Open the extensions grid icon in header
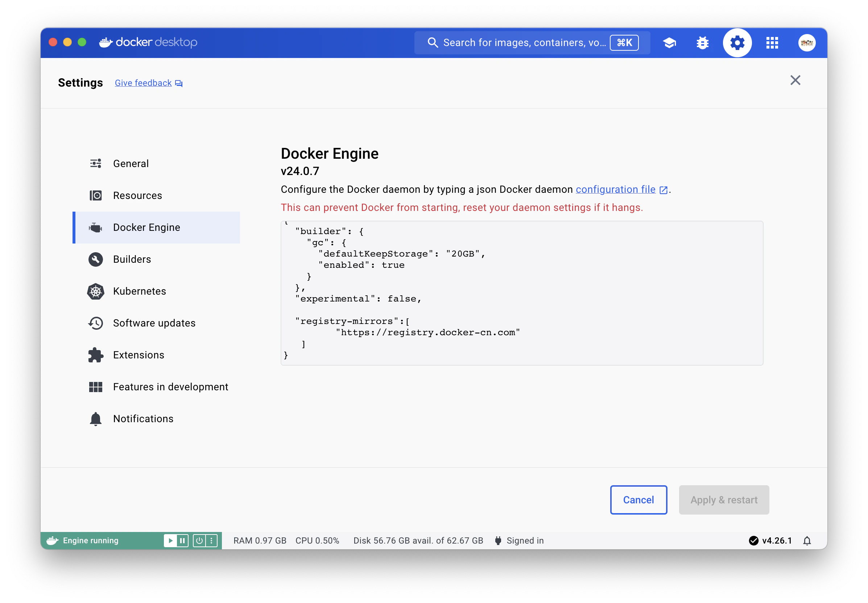Screen dimensions: 868x603 (772, 43)
